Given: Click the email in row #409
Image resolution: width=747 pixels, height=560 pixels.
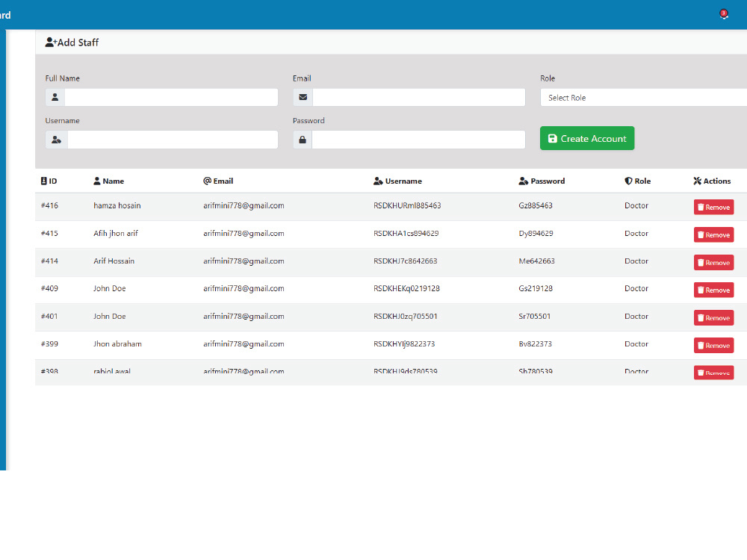Looking at the screenshot, I should 244,288.
